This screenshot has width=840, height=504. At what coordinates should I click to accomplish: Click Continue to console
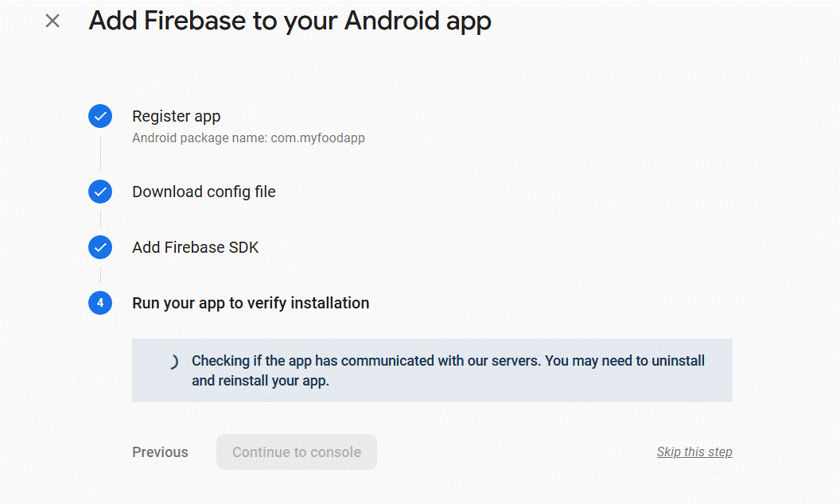click(296, 452)
